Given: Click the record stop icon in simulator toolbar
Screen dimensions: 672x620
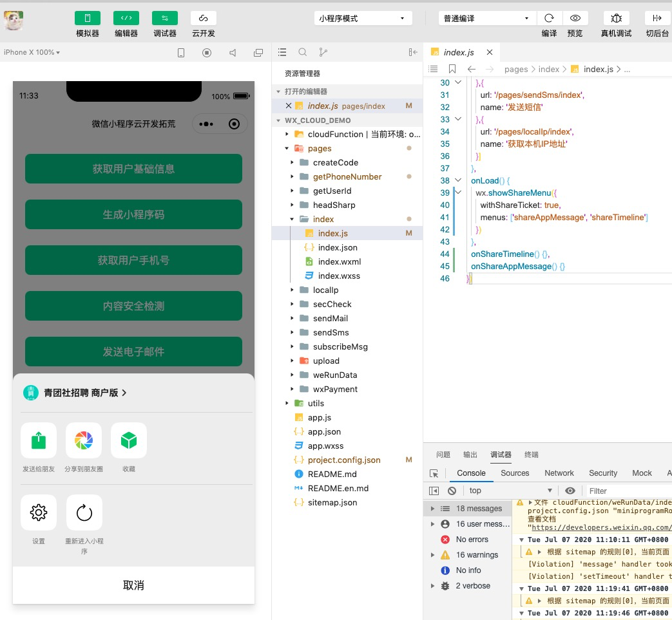Looking at the screenshot, I should pyautogui.click(x=207, y=53).
